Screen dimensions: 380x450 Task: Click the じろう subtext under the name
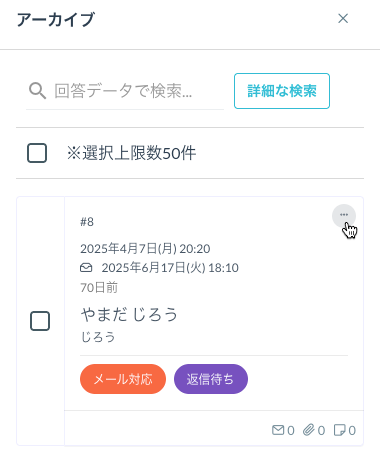click(98, 337)
